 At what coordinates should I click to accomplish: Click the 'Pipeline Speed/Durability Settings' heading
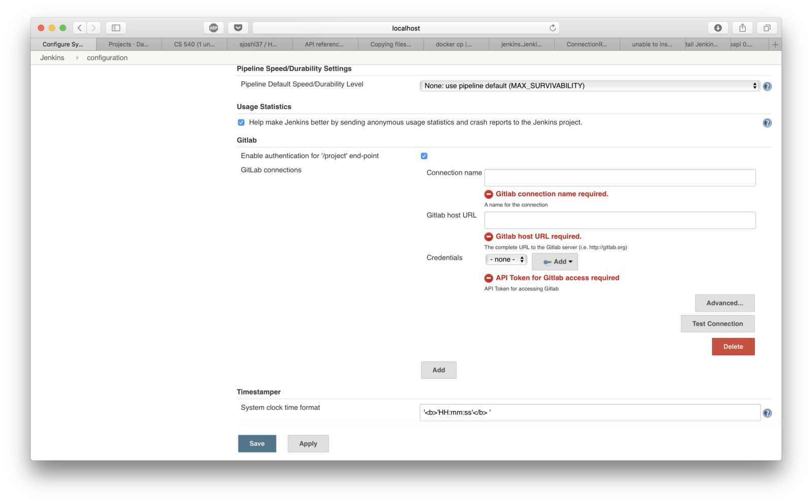click(x=294, y=69)
